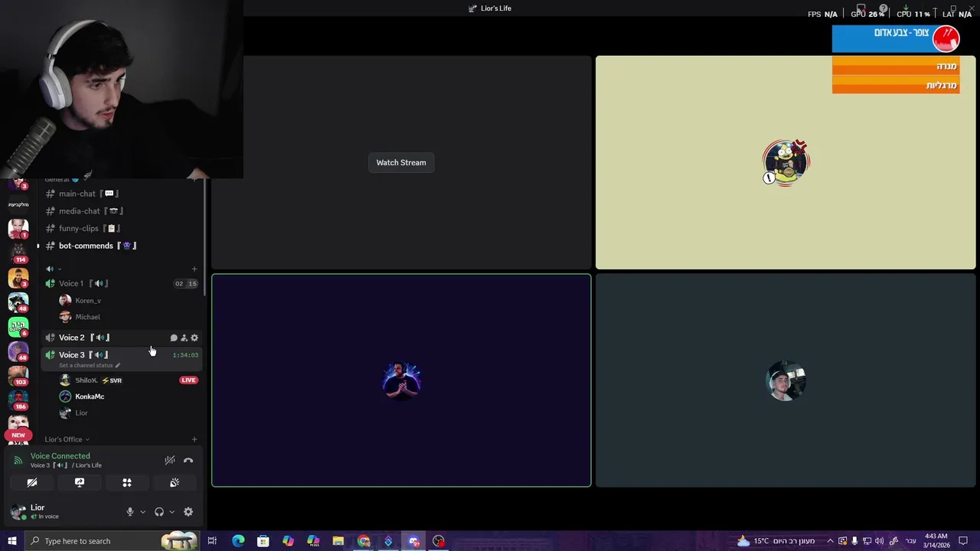Screen dimensions: 980x551
Task: Open the Windows notification center icon
Action: 963,541
